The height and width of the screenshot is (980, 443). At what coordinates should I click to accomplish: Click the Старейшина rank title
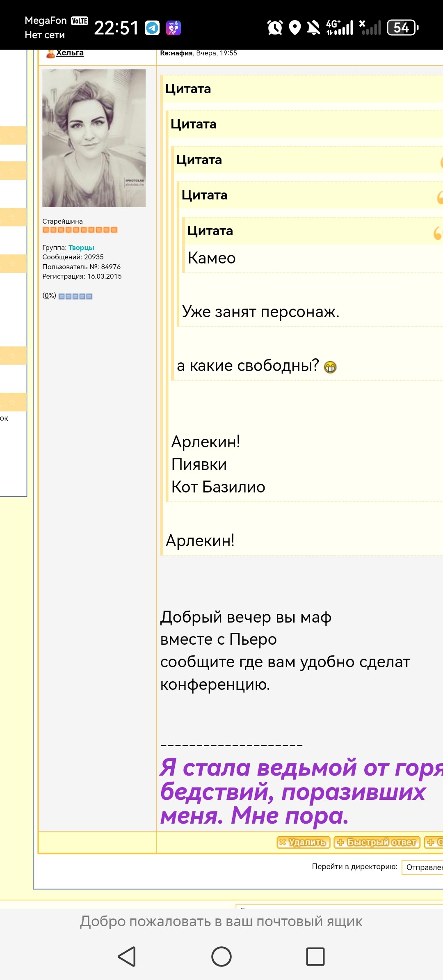tap(62, 221)
